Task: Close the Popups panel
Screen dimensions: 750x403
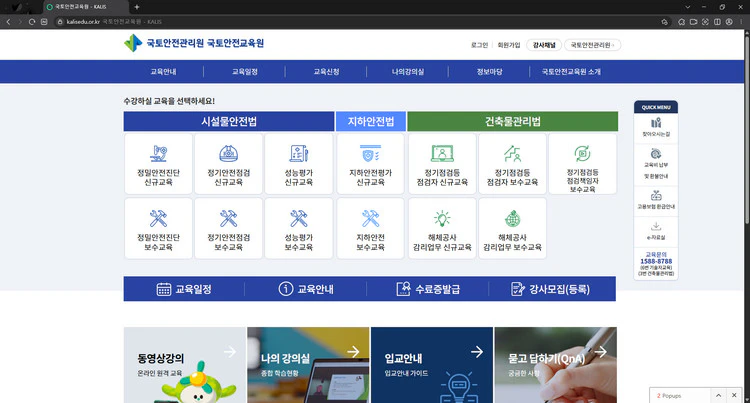Action: point(734,395)
